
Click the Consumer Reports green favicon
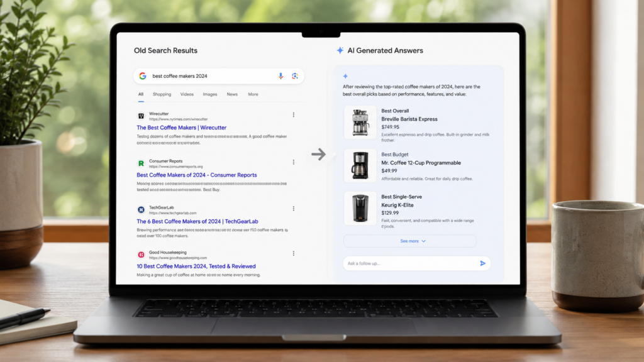(x=141, y=163)
